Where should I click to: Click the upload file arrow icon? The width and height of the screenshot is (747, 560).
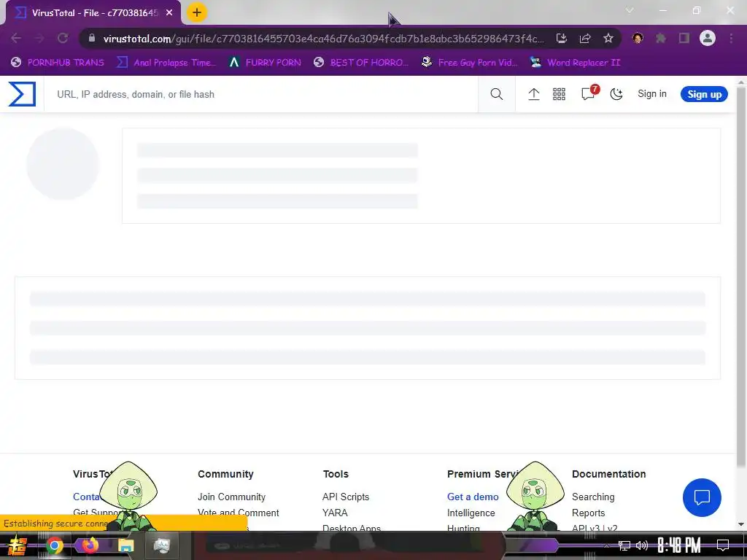(x=533, y=94)
